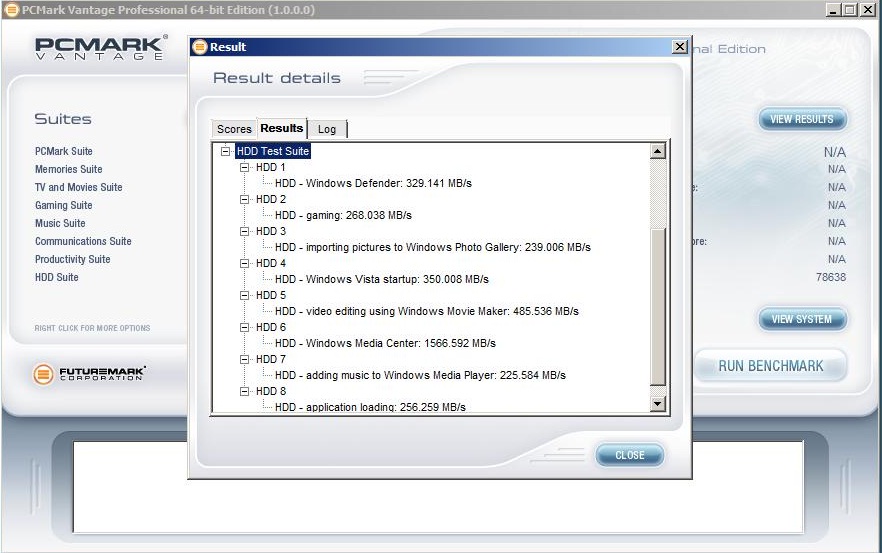Select the HDD Test Suite tree label

[273, 151]
